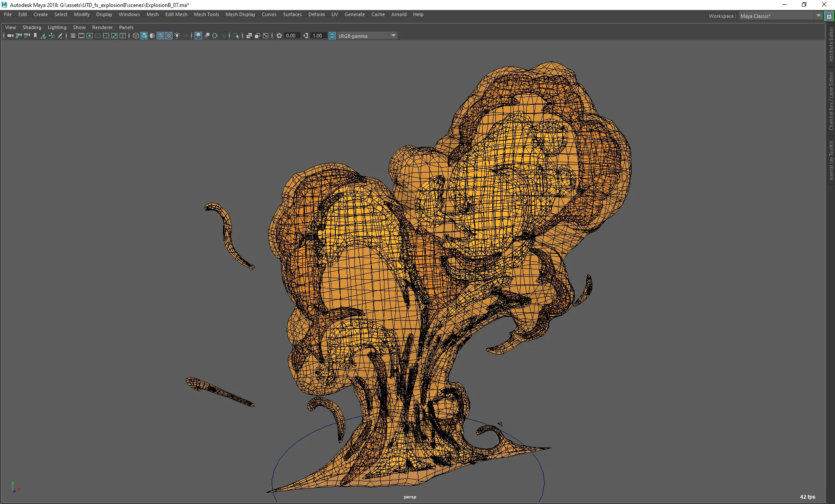Click the X-Ray Joints icon
The image size is (835, 504).
[x=266, y=36]
